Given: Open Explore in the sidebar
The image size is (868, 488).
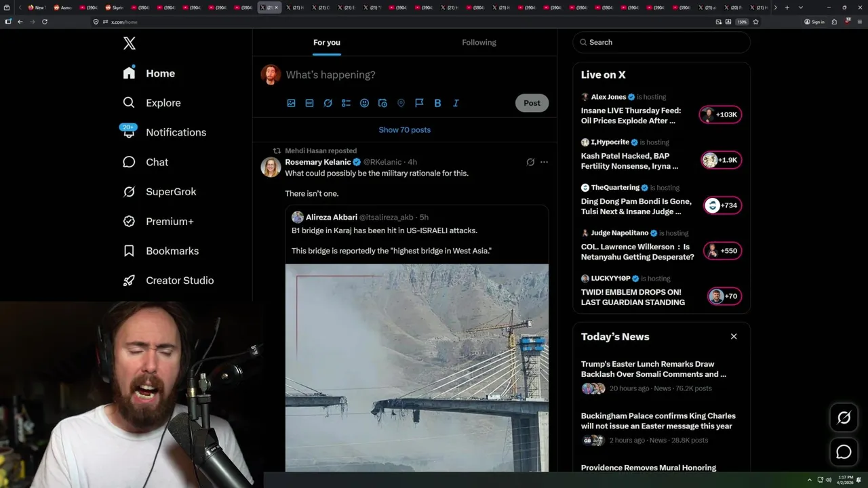Looking at the screenshot, I should [151, 103].
